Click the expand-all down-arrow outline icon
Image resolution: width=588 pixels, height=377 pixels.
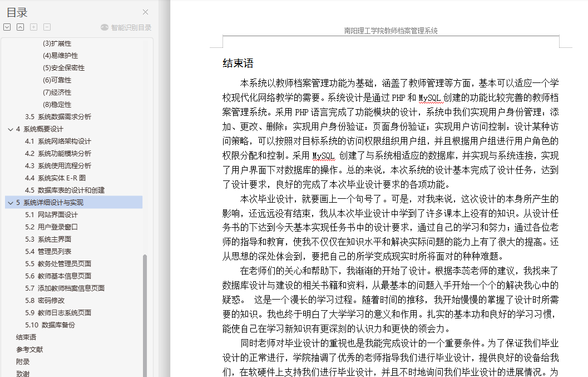(x=7, y=27)
